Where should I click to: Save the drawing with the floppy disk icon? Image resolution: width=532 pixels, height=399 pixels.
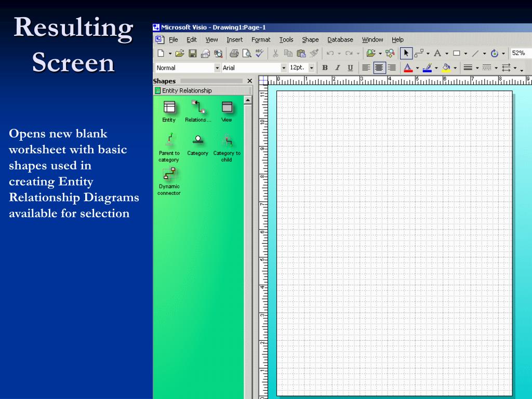click(x=192, y=54)
